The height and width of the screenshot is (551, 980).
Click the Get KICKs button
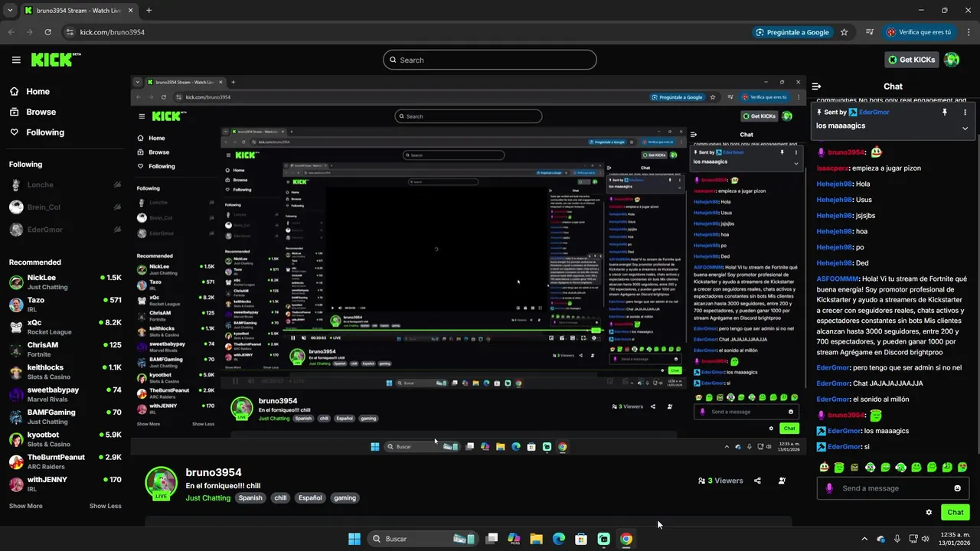coord(911,60)
